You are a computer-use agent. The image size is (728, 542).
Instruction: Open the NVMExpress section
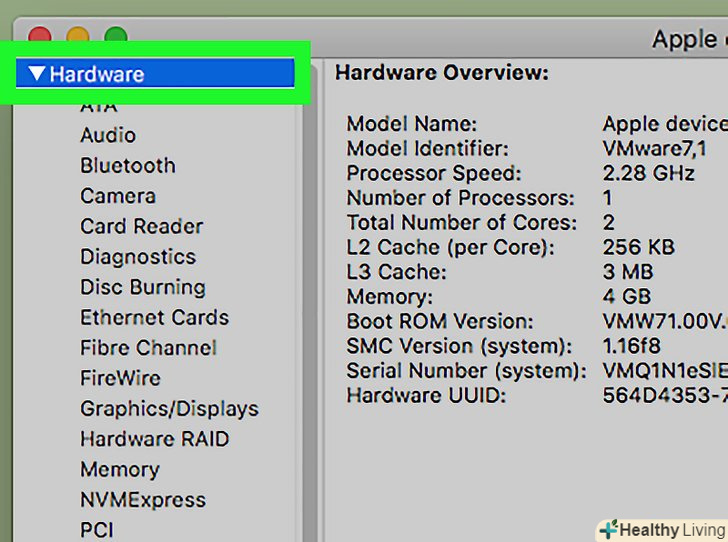[x=143, y=500]
